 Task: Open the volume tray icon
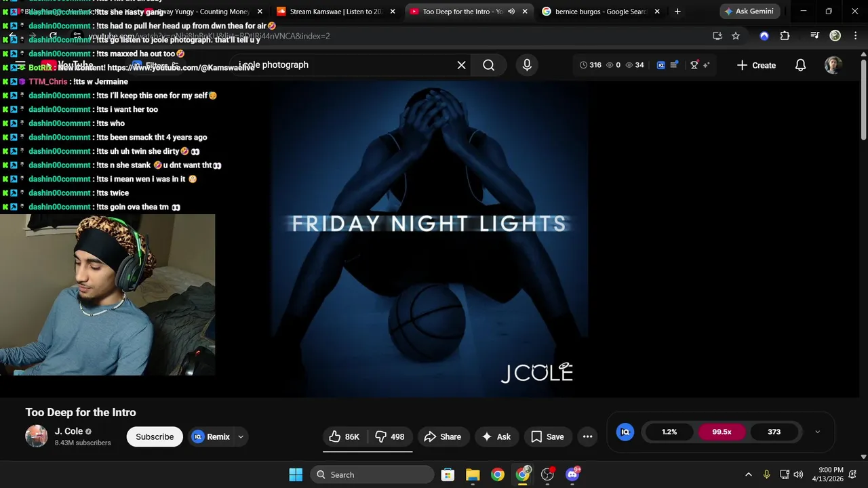point(798,474)
